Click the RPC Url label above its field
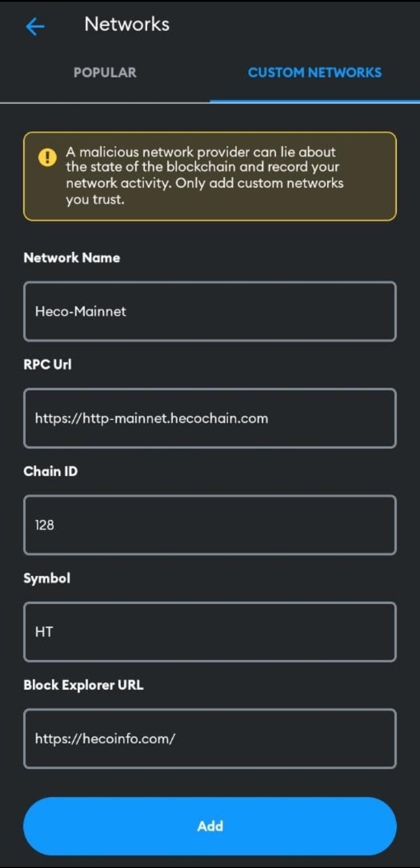The image size is (420, 868). point(47,364)
